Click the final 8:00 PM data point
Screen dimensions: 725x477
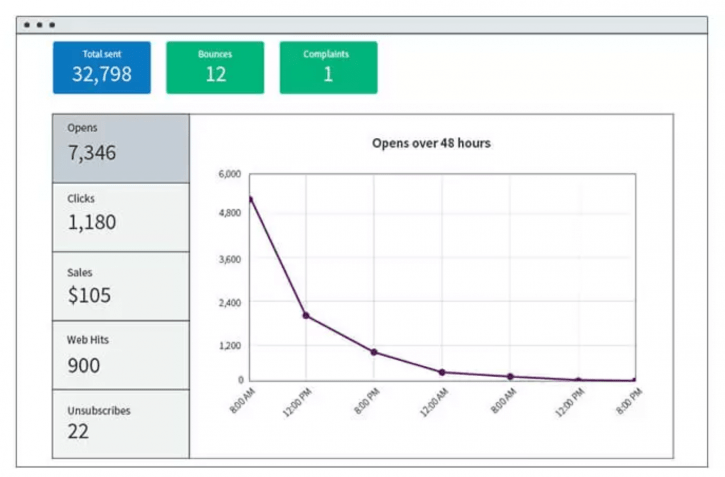(634, 380)
